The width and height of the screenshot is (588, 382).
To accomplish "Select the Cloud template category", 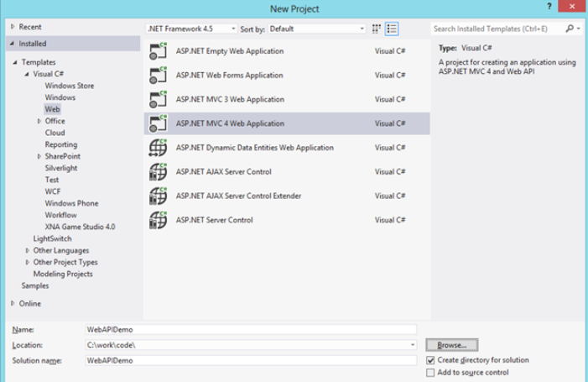I will pos(55,133).
